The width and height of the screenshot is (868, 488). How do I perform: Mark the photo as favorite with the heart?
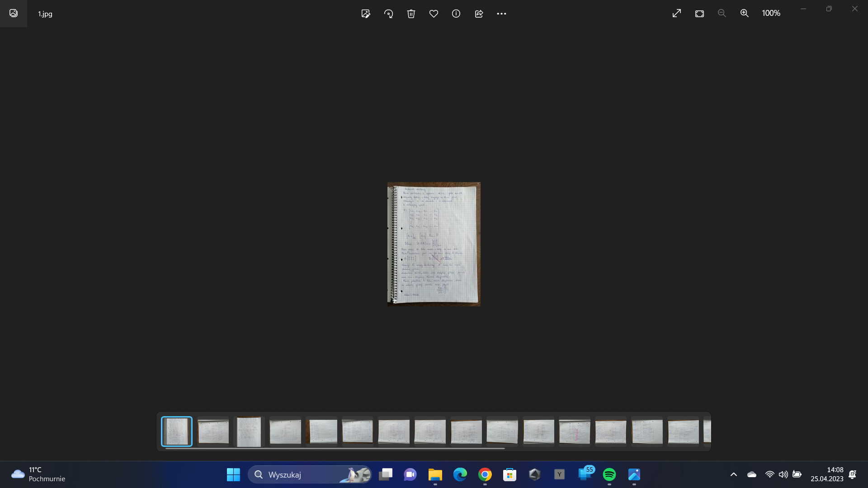(x=434, y=14)
